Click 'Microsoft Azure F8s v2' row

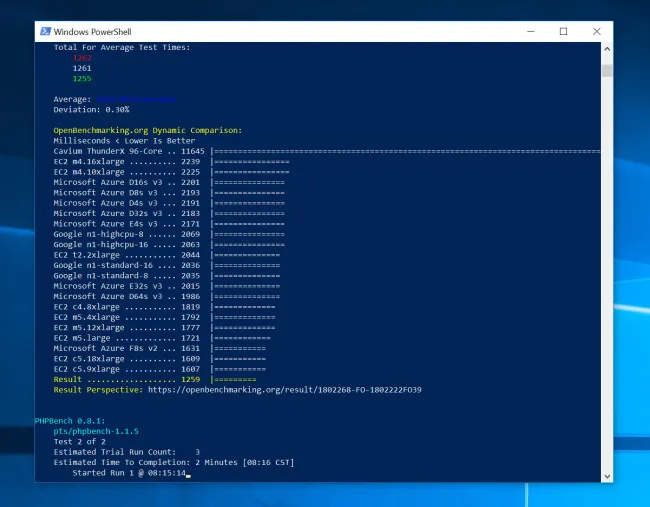pyautogui.click(x=160, y=348)
